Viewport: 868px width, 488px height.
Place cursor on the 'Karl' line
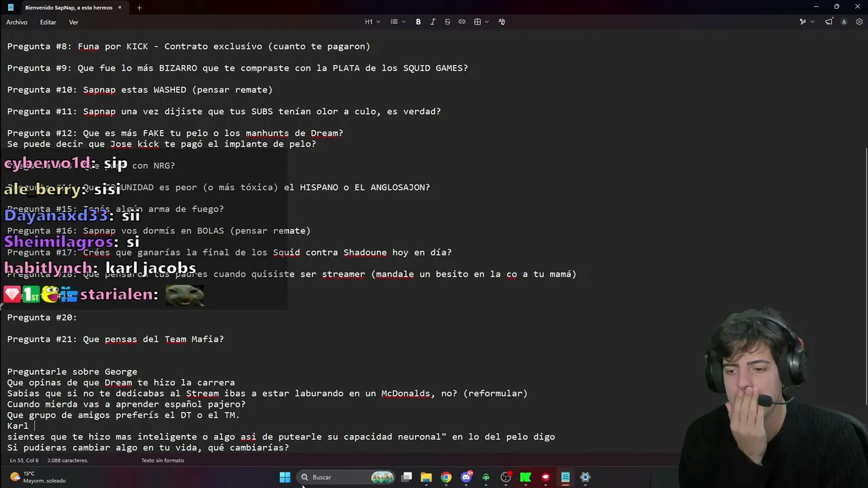coord(18,426)
